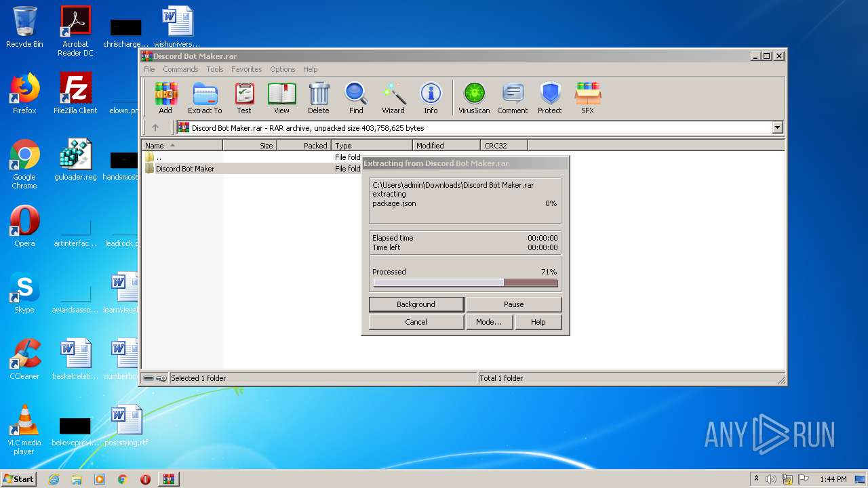The height and width of the screenshot is (488, 868).
Task: Click the taskbar clock 1:44 PM
Action: pos(833,479)
